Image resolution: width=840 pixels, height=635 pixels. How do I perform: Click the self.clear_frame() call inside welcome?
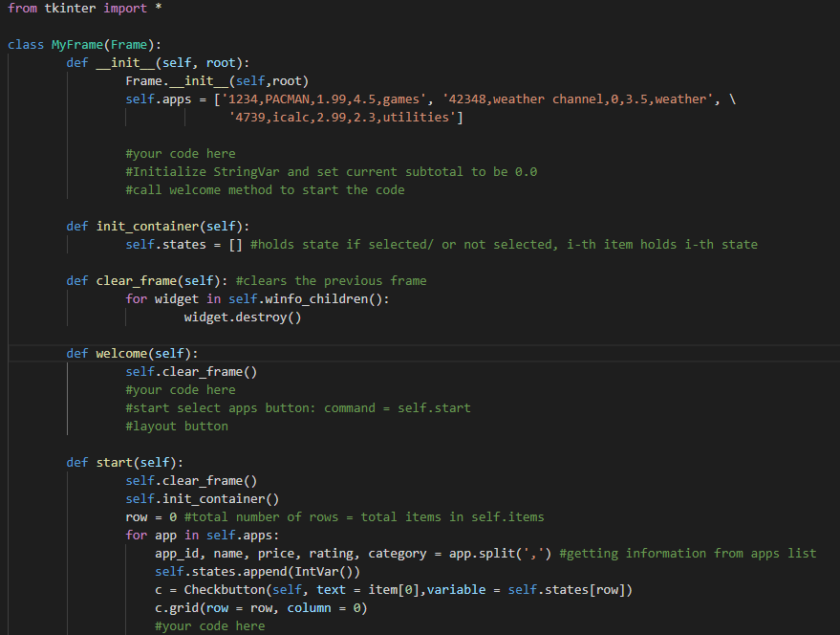tap(191, 371)
